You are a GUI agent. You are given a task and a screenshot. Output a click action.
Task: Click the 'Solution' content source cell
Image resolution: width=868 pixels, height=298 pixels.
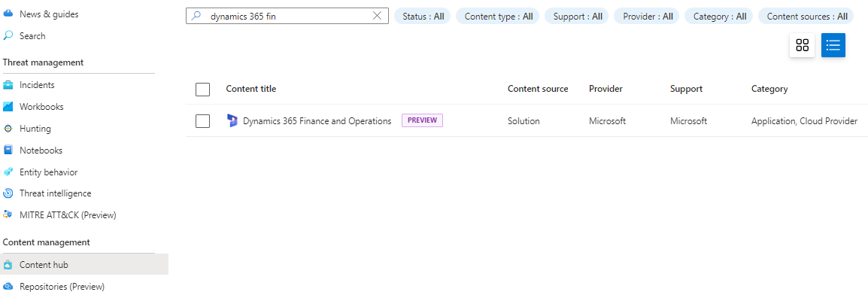[523, 120]
